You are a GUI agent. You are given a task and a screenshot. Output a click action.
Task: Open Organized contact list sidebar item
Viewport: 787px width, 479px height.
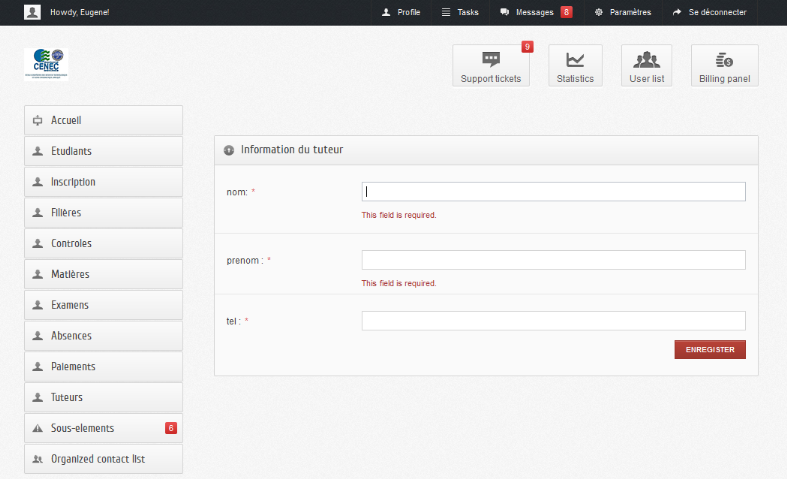[103, 459]
